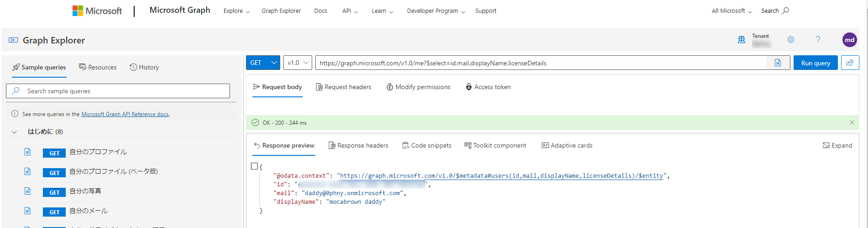
Task: Switch to the Sample queries tab
Action: [x=39, y=67]
